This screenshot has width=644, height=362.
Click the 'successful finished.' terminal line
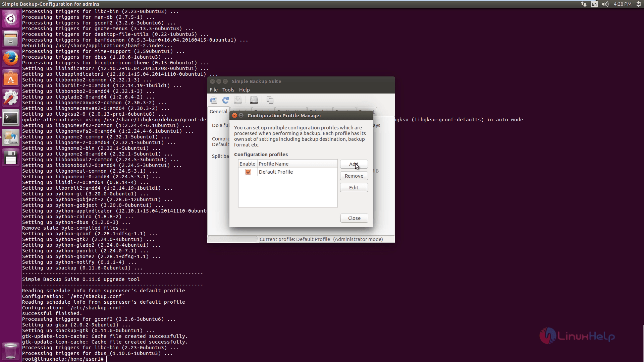click(52, 313)
